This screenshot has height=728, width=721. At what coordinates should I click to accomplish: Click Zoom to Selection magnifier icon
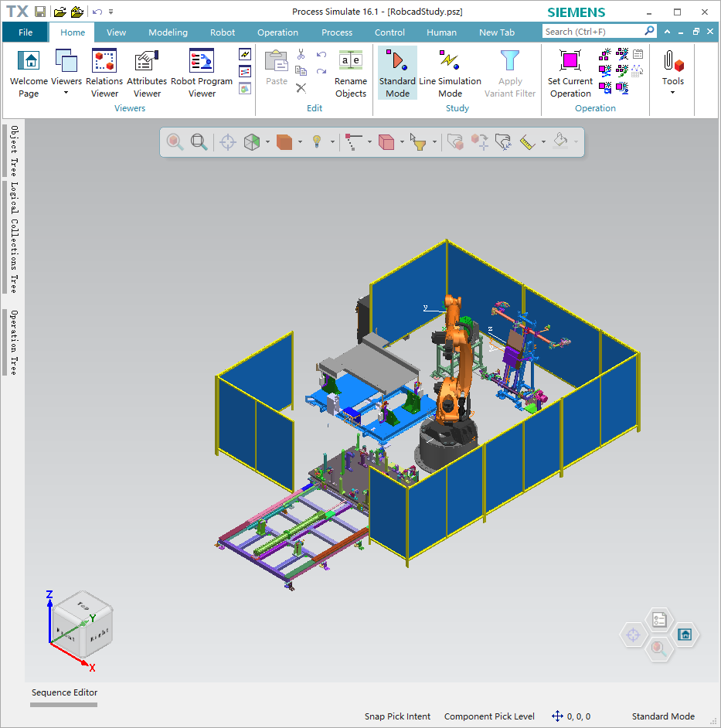(175, 142)
